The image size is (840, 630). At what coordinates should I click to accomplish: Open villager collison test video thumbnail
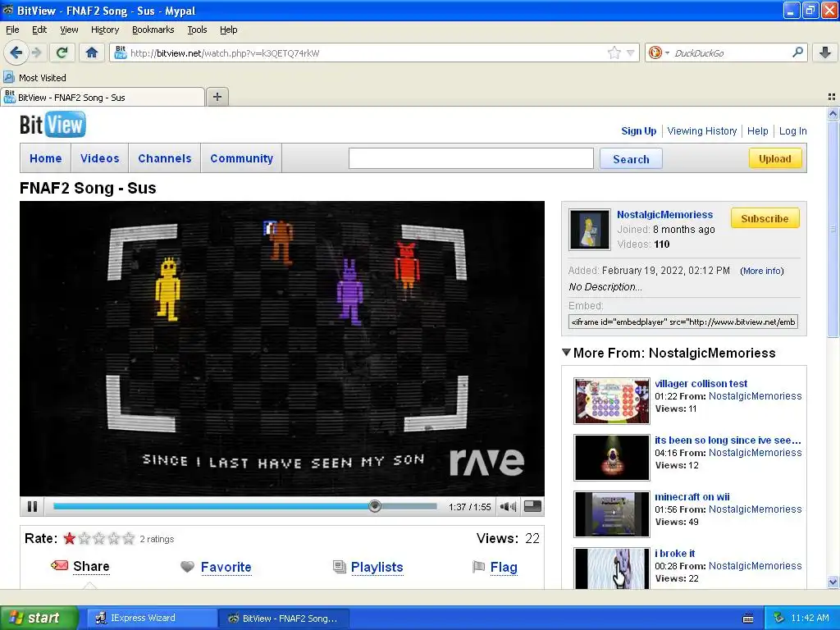(611, 400)
